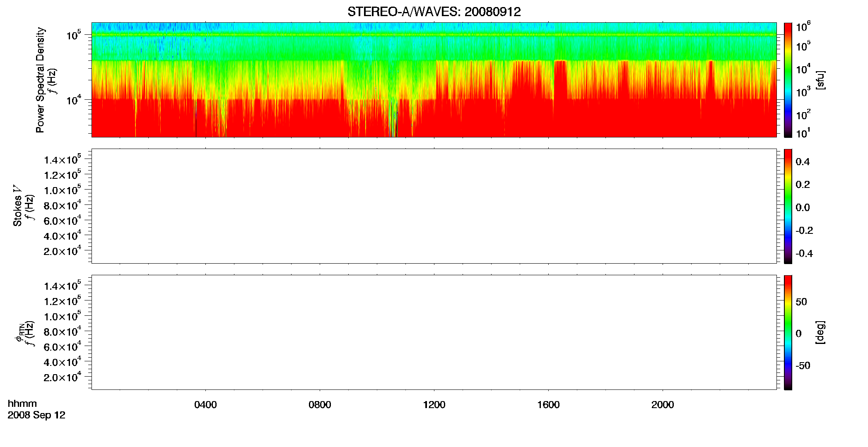The height and width of the screenshot is (447, 868).
Task: Click the Stokes V axis label
Action: (17, 206)
